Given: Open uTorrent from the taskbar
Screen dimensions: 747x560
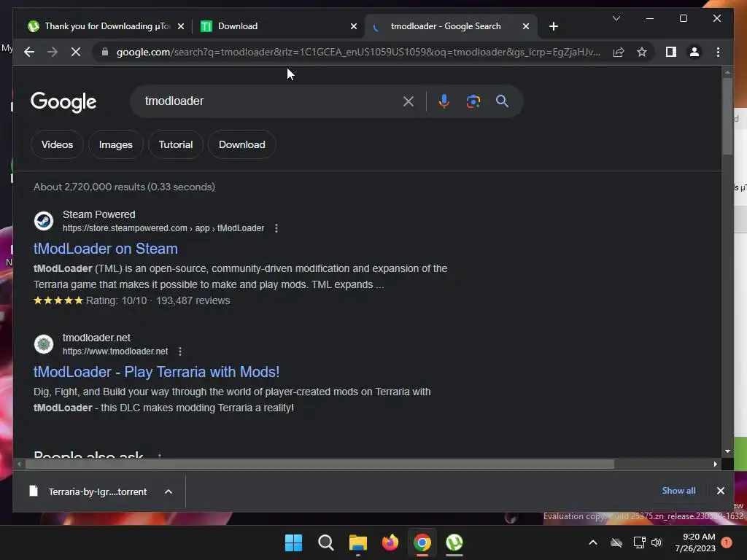Looking at the screenshot, I should [x=454, y=542].
